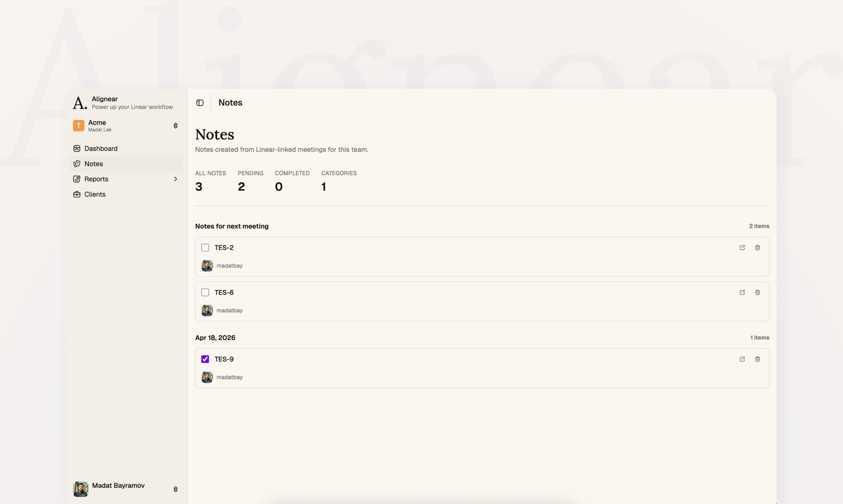Click madatbay name under TES-6

coord(230,310)
